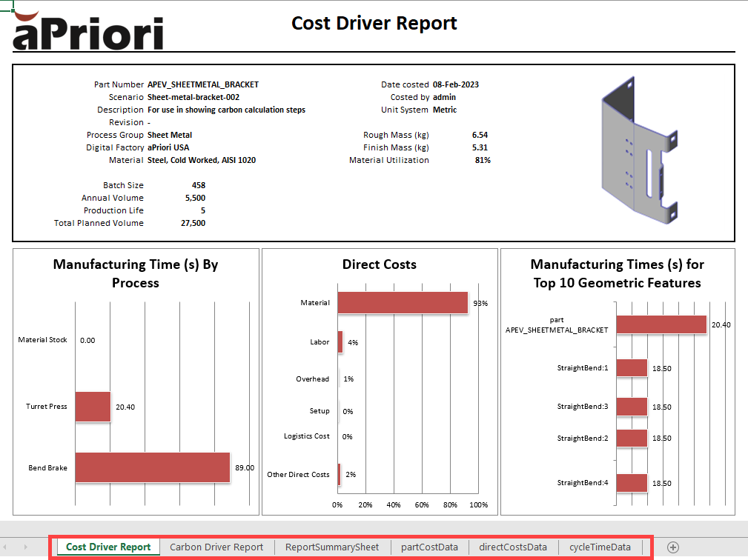Open the cycleTimeData sheet tab
Screen dimensions: 748x560
[600, 547]
